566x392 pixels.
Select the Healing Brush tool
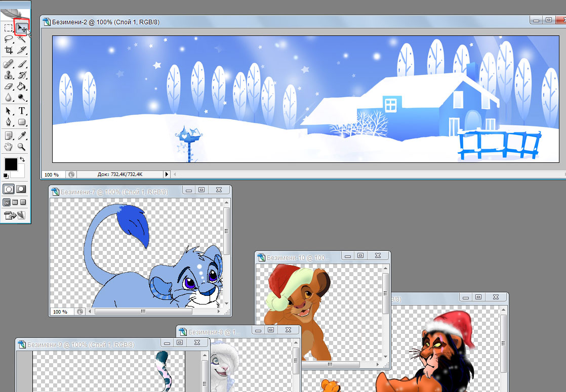[x=8, y=64]
